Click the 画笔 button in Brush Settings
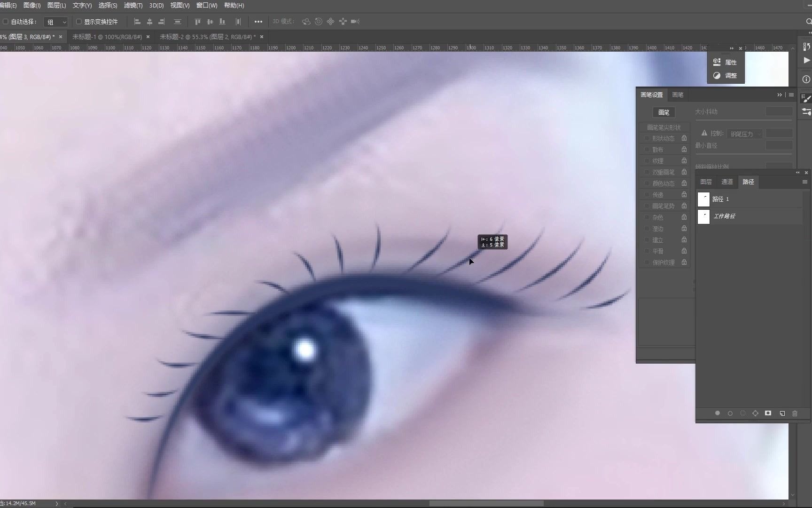812x508 pixels. [x=664, y=112]
